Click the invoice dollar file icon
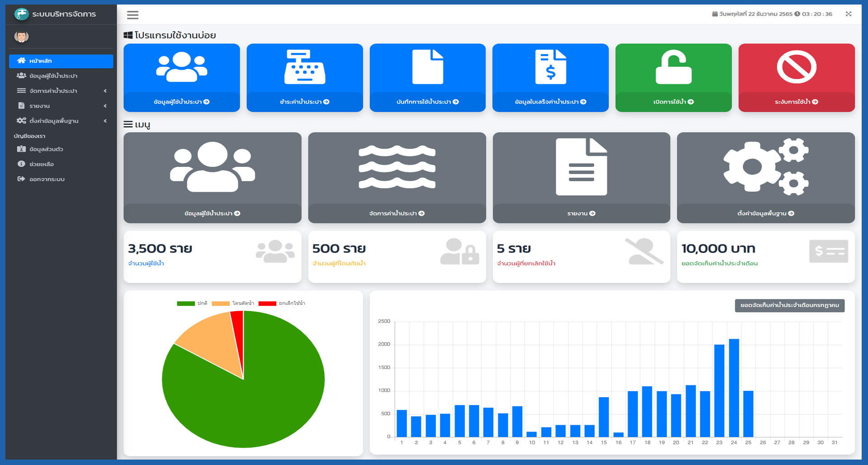Viewport: 868px width, 465px height. coord(550,67)
